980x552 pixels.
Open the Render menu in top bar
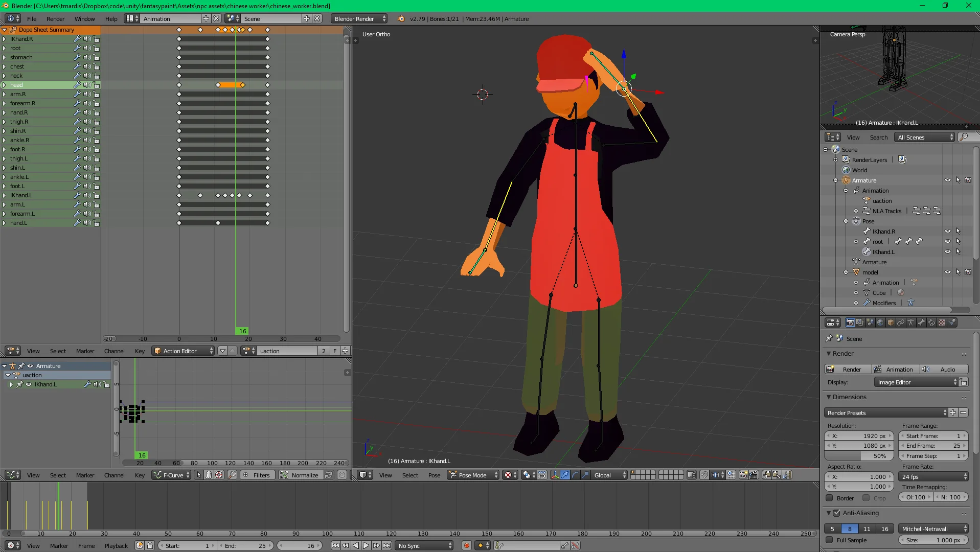(55, 18)
